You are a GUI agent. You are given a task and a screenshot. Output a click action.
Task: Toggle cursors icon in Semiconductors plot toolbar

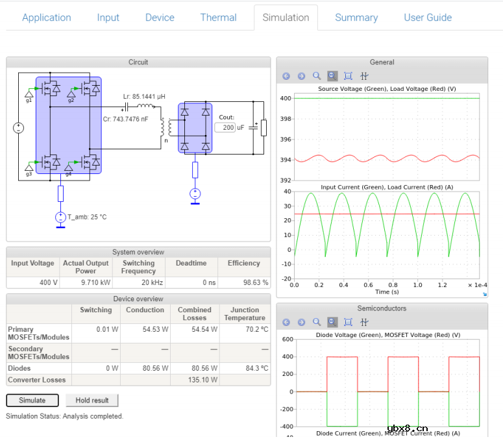[364, 322]
